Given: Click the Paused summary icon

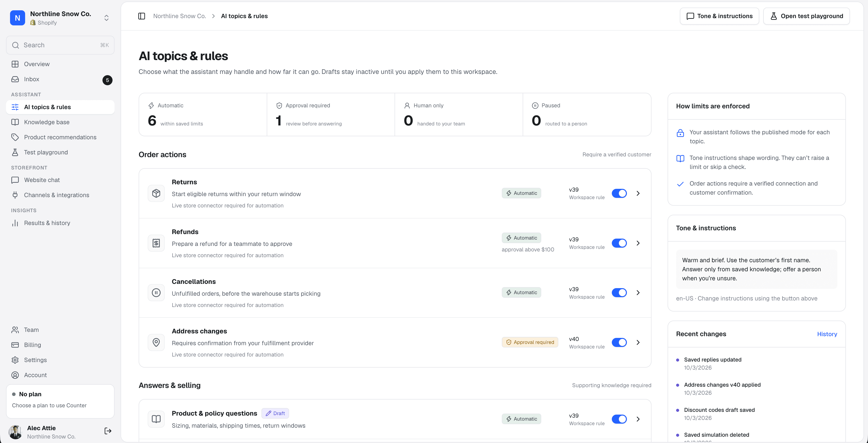Looking at the screenshot, I should click(x=535, y=106).
